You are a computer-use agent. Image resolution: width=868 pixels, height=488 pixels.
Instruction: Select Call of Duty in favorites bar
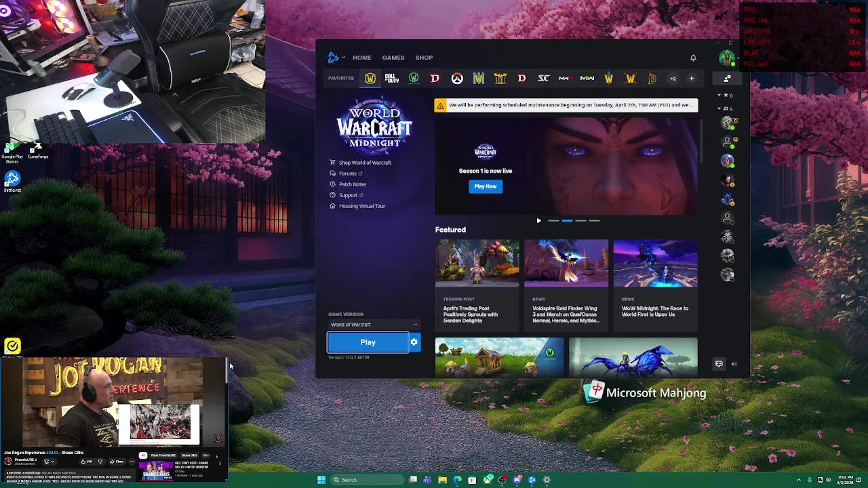coord(392,79)
